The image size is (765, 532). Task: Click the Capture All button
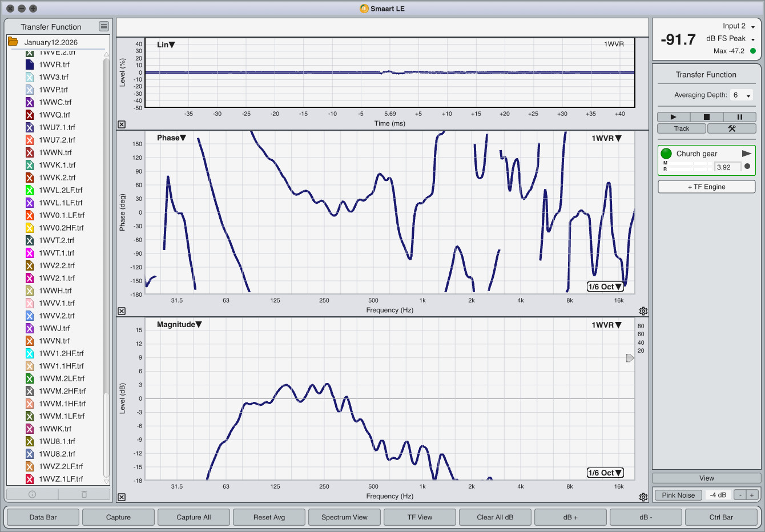[194, 517]
